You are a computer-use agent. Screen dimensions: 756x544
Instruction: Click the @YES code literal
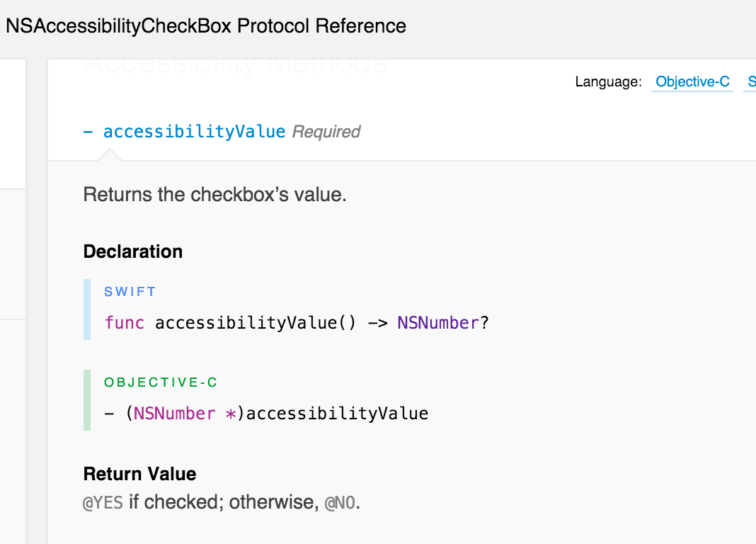[x=103, y=503]
